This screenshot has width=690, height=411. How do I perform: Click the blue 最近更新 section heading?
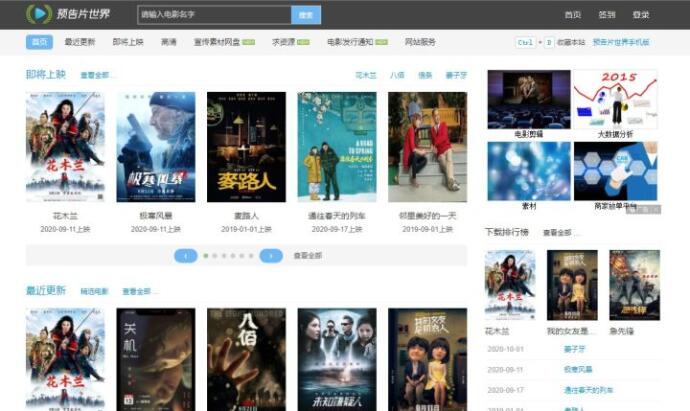pos(46,290)
